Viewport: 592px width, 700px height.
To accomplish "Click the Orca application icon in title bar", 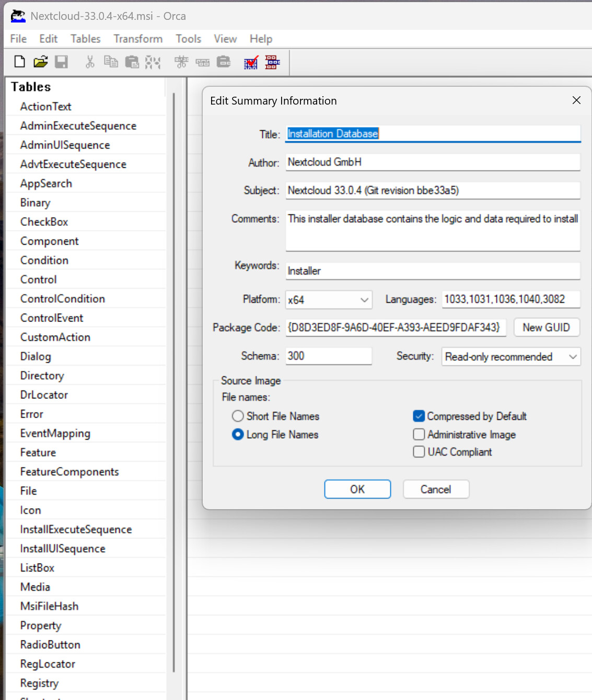I will [x=18, y=16].
